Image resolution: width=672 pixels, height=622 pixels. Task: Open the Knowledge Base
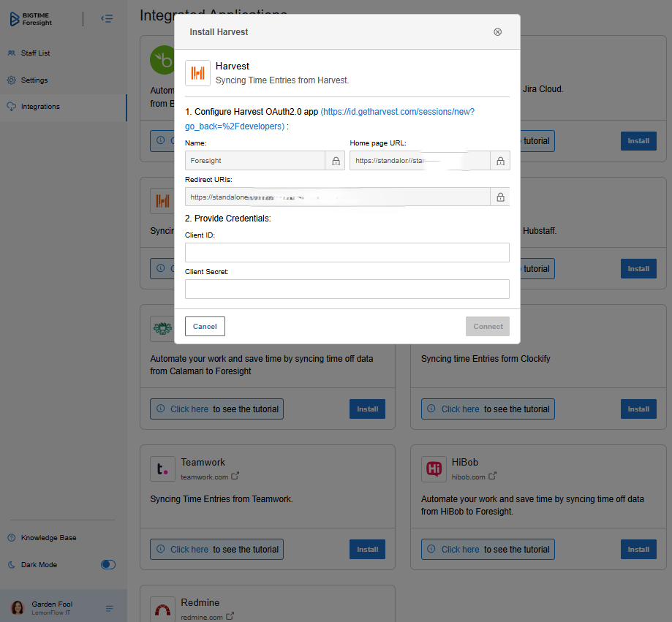(x=48, y=538)
